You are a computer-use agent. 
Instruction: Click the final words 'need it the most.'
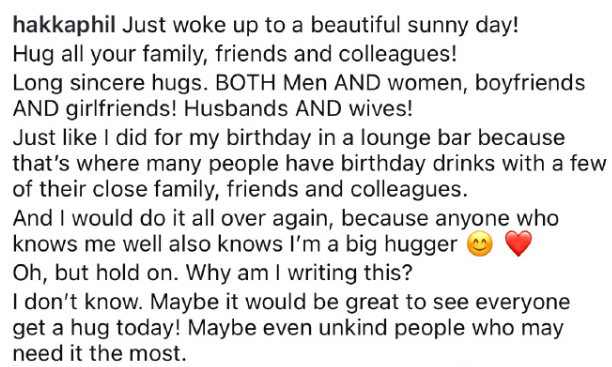(x=100, y=354)
